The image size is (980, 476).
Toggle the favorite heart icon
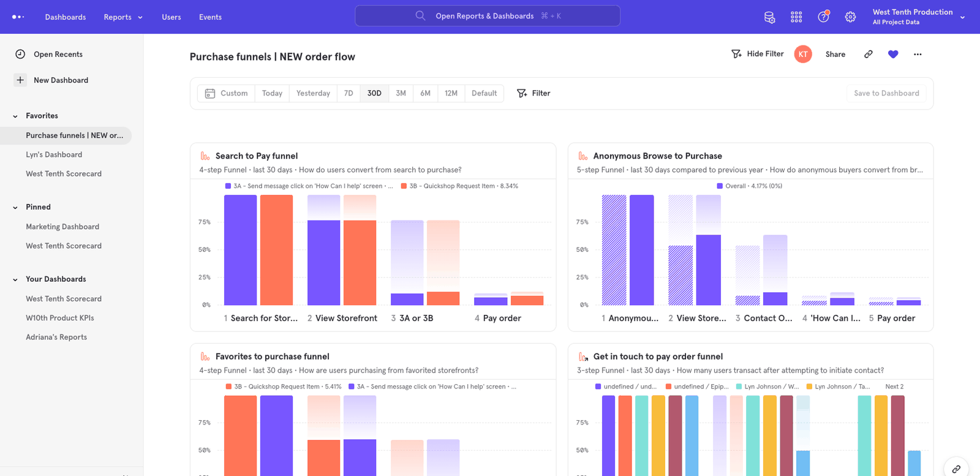pos(893,54)
